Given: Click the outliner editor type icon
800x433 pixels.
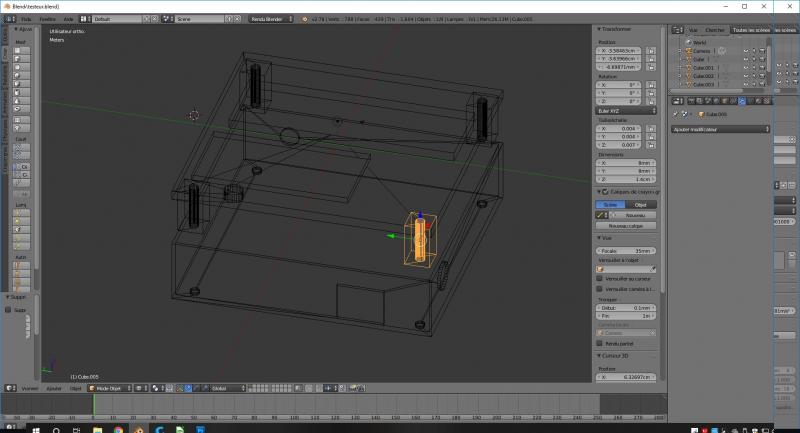Looking at the screenshot, I should tap(677, 30).
